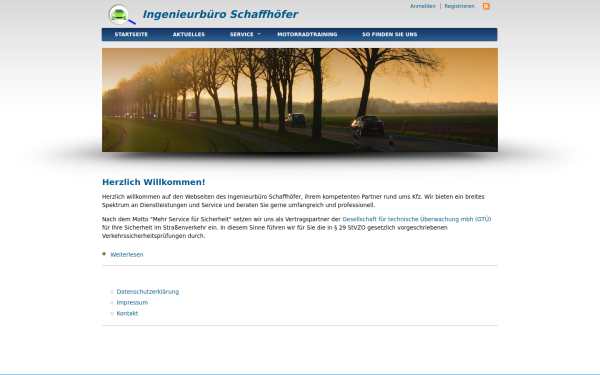Viewport: 600px width, 375px height.
Task: Open the Kontakt link
Action: tap(127, 313)
